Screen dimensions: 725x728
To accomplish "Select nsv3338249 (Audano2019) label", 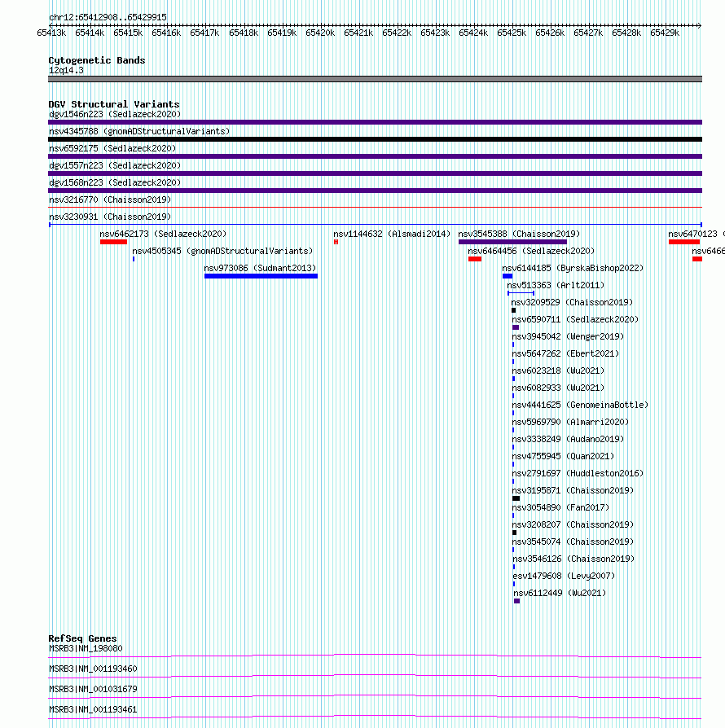I will (568, 439).
